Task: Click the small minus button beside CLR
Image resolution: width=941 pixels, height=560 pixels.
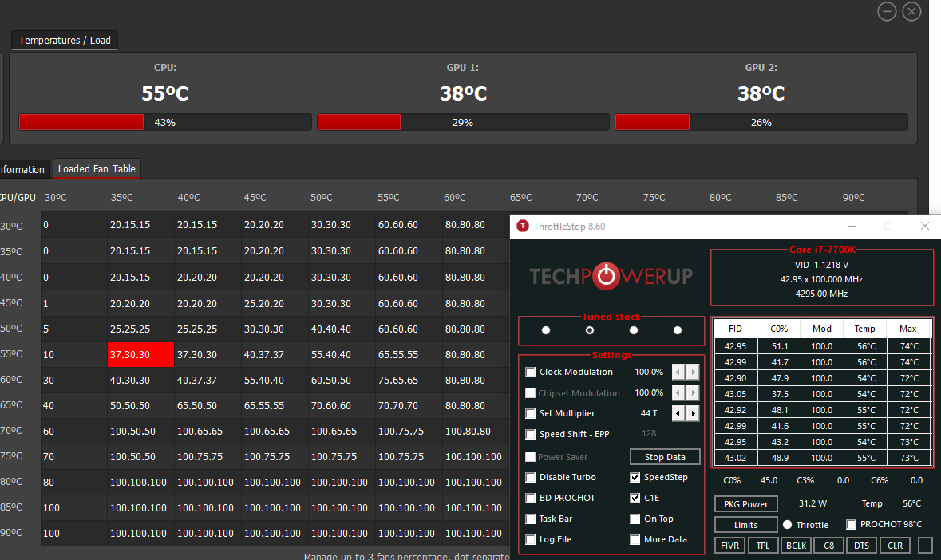Action: click(x=925, y=546)
